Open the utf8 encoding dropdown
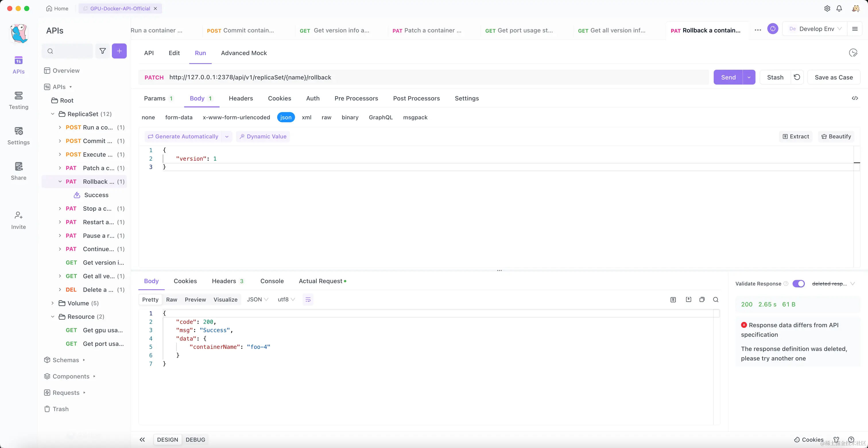 (x=286, y=299)
